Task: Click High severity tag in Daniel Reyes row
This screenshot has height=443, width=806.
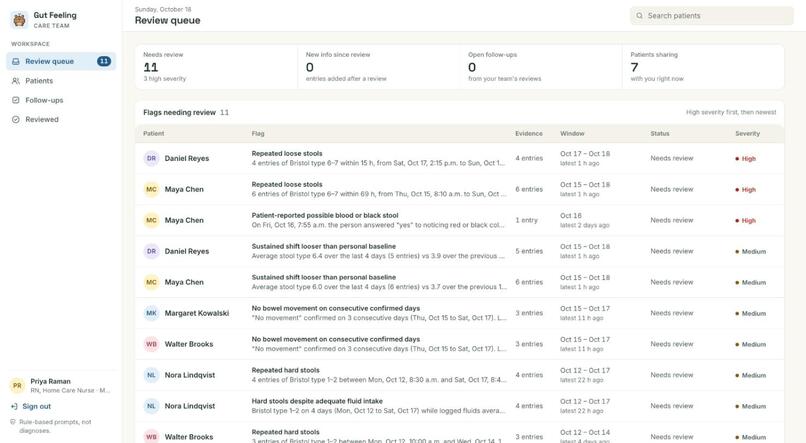Action: tap(745, 159)
